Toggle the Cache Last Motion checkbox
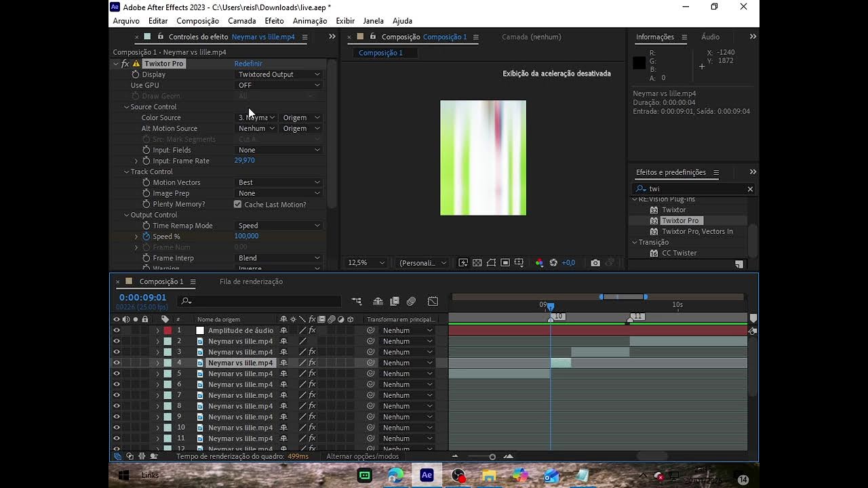This screenshot has height=488, width=868. tap(237, 204)
